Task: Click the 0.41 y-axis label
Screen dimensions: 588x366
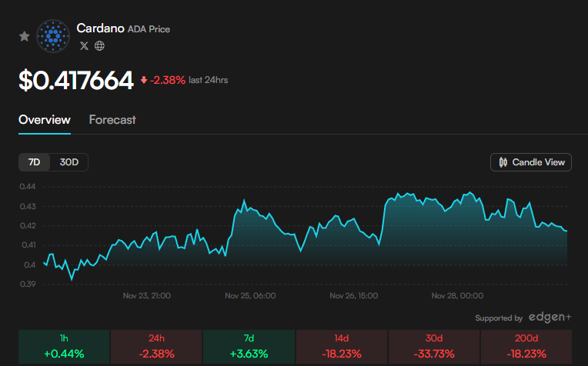Action: tap(28, 245)
